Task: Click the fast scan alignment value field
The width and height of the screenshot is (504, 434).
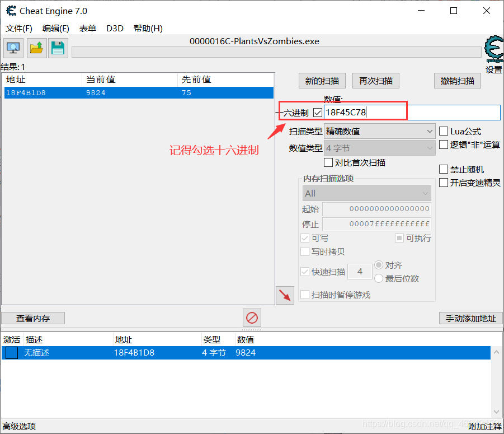Action: [360, 272]
